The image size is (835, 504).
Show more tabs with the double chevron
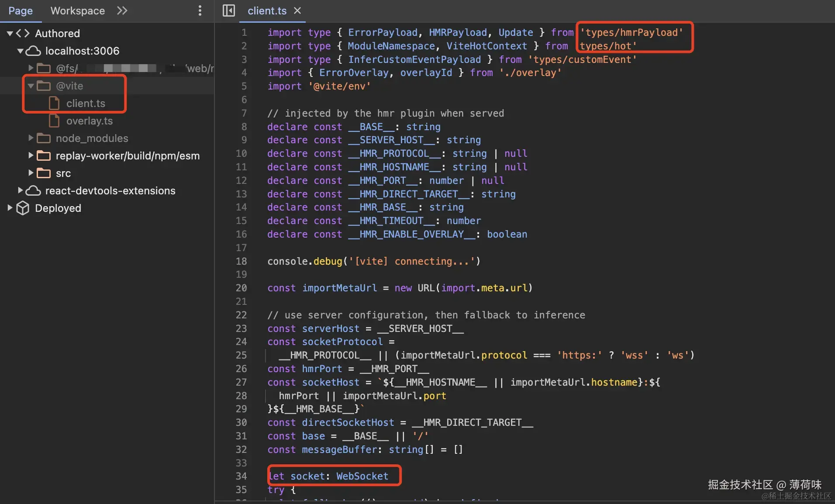(x=122, y=10)
